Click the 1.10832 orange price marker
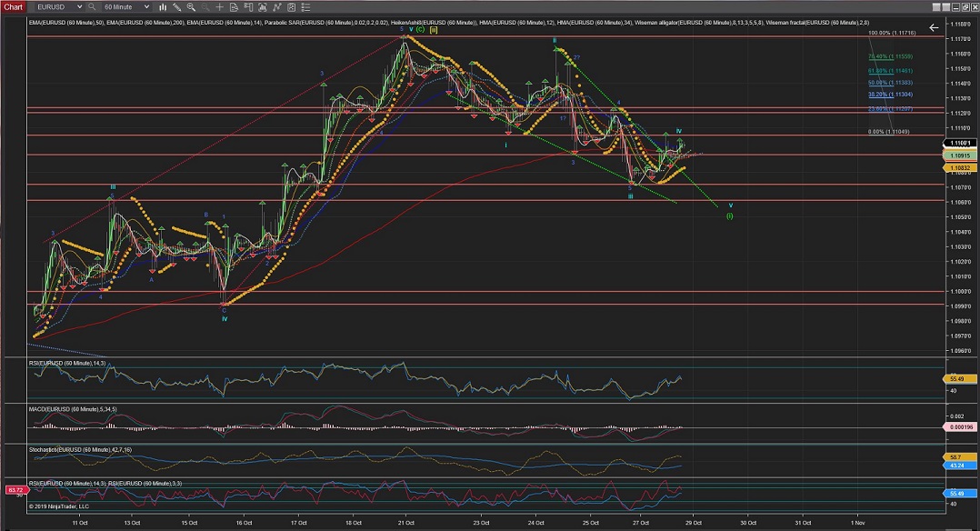Image resolution: width=980 pixels, height=531 pixels. (960, 168)
